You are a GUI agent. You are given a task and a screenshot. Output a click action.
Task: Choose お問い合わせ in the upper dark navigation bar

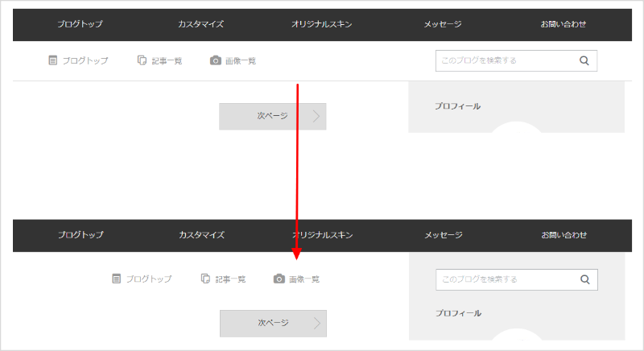click(563, 24)
